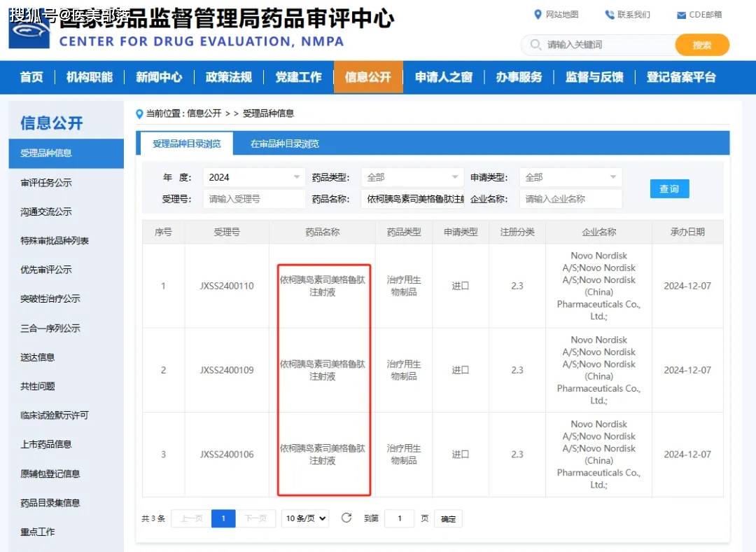Screen dimensions: 756x552
Task: Open 临床试验默示许可 in sidebar
Action: click(55, 415)
